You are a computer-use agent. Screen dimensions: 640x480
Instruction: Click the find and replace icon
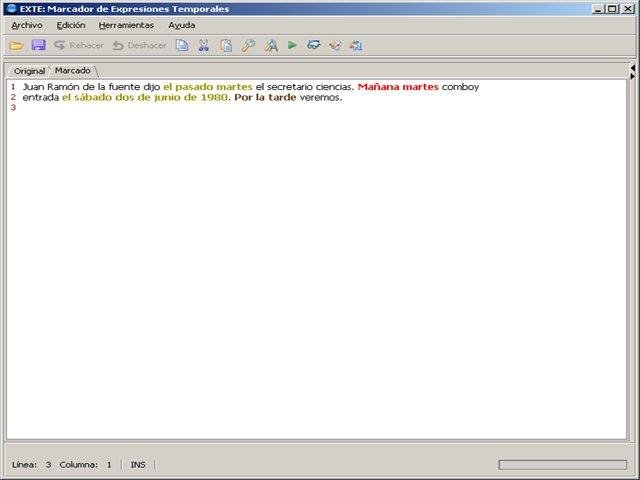click(x=270, y=45)
